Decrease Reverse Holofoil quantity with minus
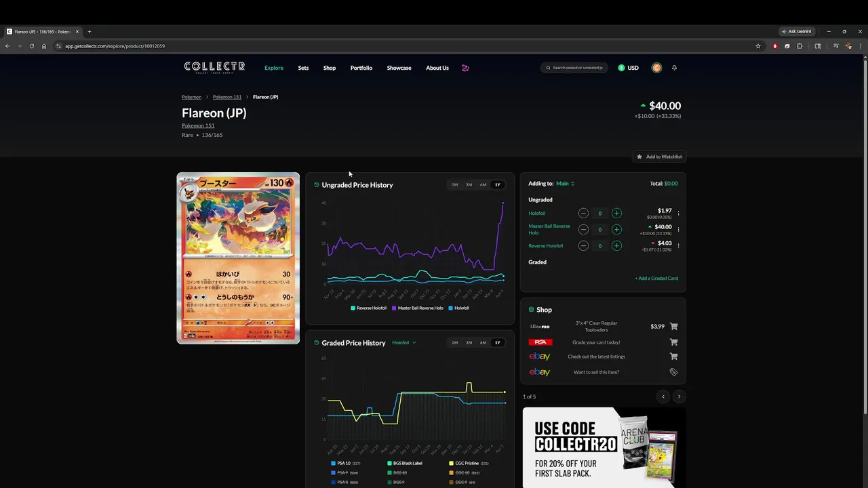868x488 pixels. coord(583,245)
